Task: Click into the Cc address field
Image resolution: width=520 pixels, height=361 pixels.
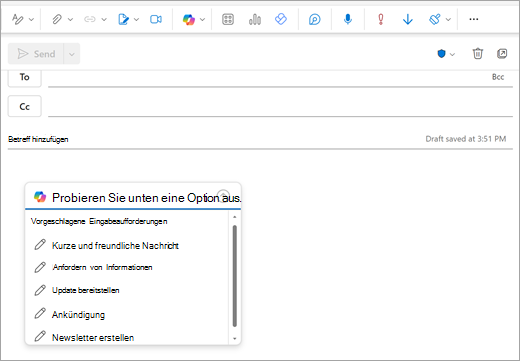Action: 280,107
